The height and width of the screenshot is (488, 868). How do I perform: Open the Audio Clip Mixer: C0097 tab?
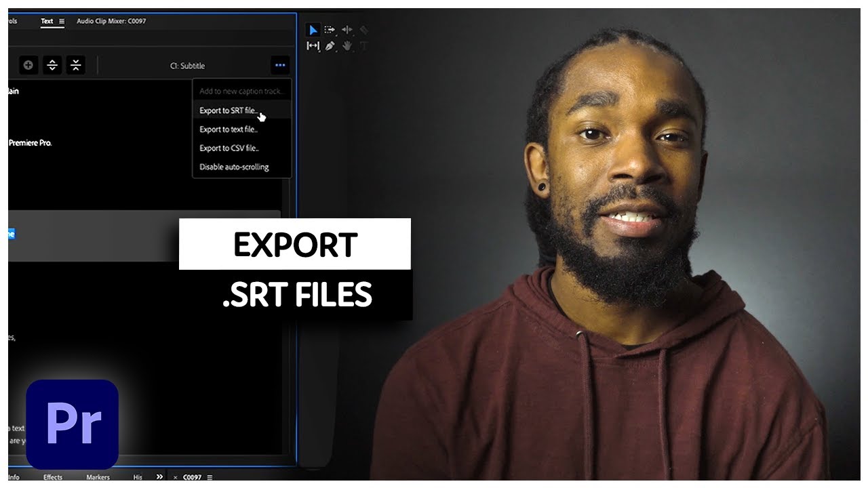111,21
